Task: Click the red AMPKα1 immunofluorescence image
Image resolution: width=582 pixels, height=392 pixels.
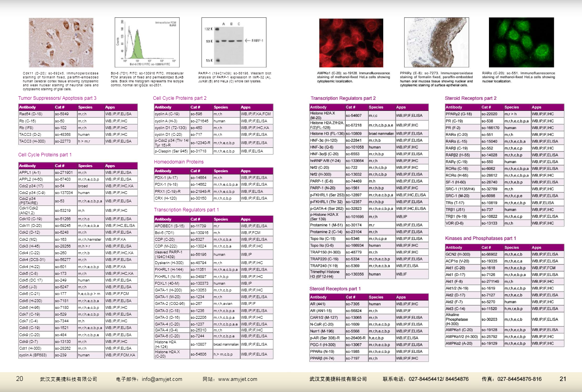Action: pos(351,43)
